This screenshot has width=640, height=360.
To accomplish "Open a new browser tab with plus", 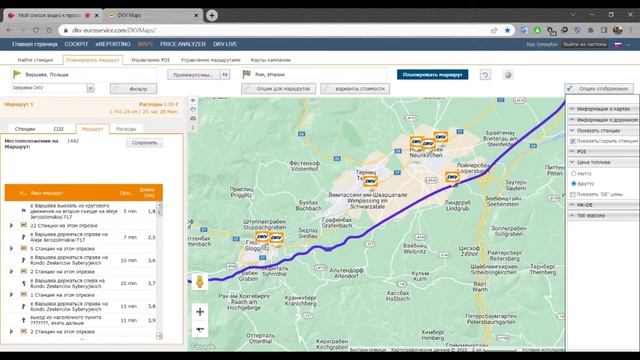I will pos(212,16).
